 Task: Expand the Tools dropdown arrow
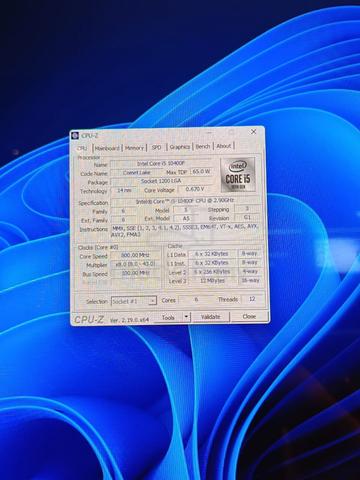[186, 317]
